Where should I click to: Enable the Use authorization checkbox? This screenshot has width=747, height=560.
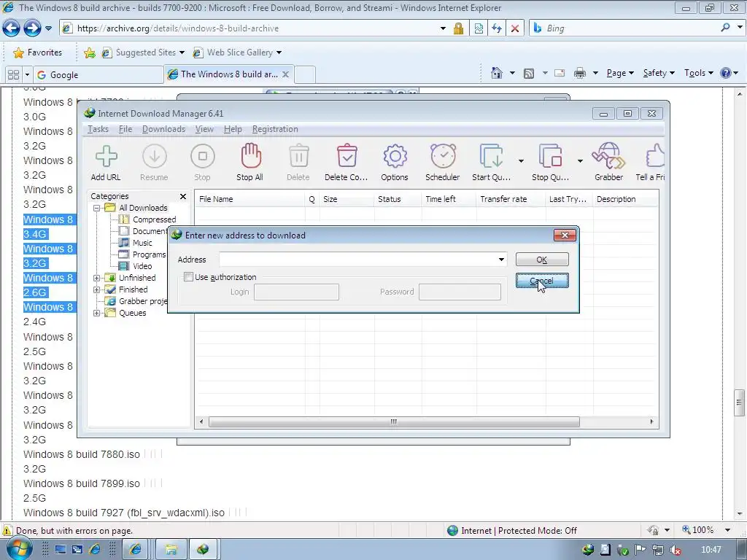pyautogui.click(x=189, y=276)
